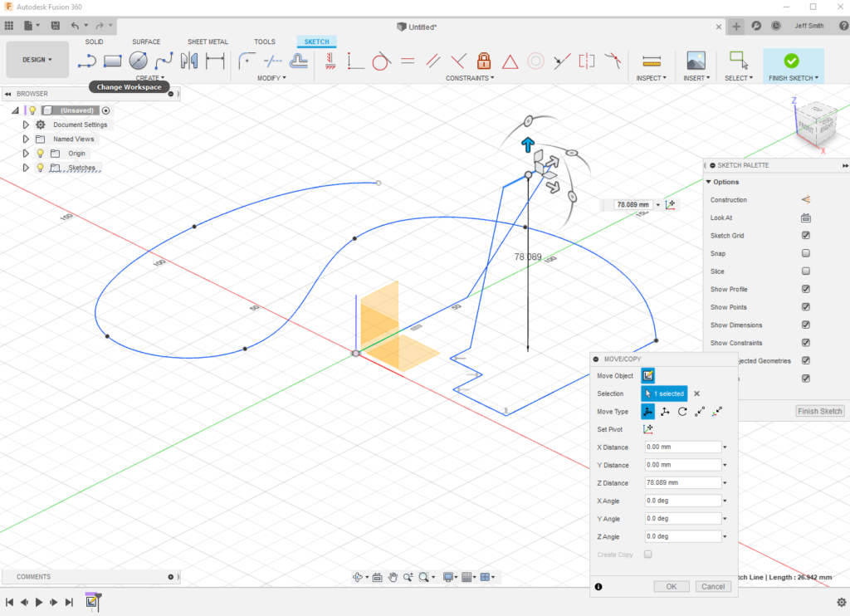Open the Constraints dropdown menu

[x=471, y=78]
